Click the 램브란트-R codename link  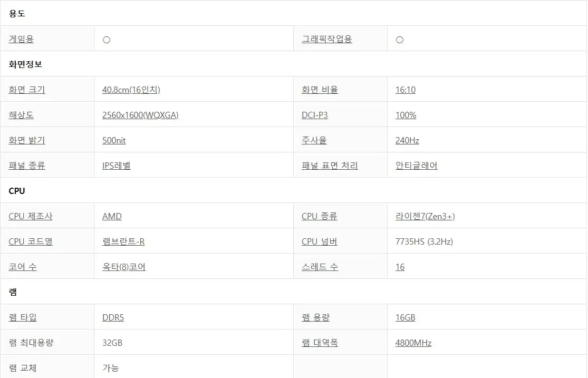pos(123,241)
